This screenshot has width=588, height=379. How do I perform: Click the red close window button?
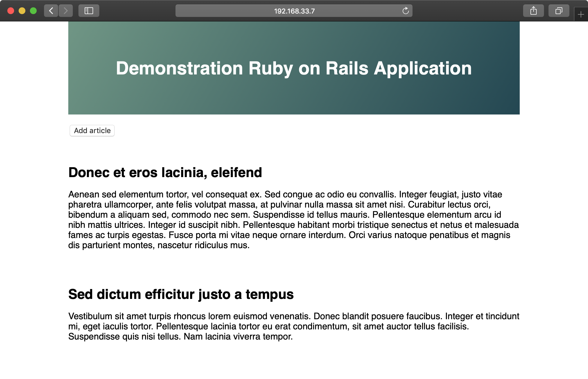pos(11,11)
